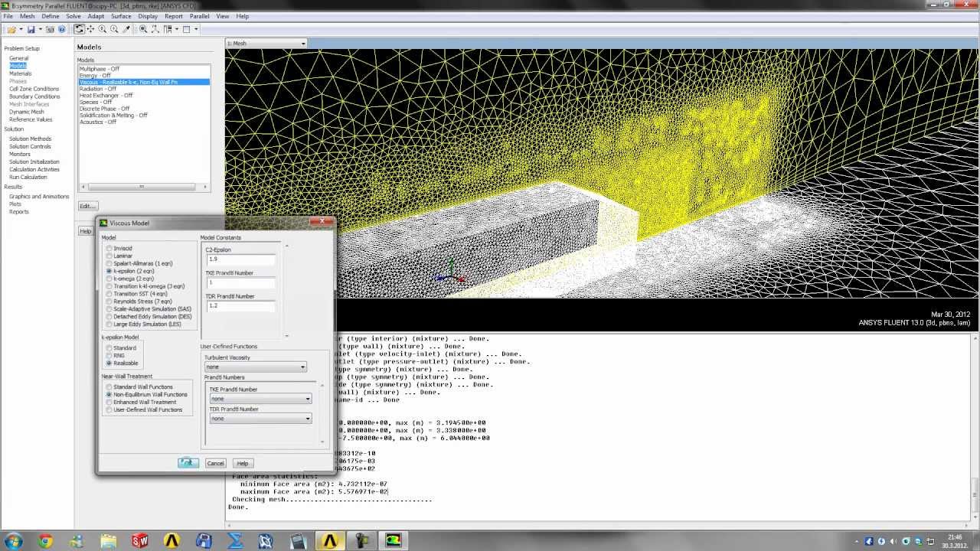The image size is (980, 551).
Task: Open SolidWorks from the taskbar
Action: point(139,541)
